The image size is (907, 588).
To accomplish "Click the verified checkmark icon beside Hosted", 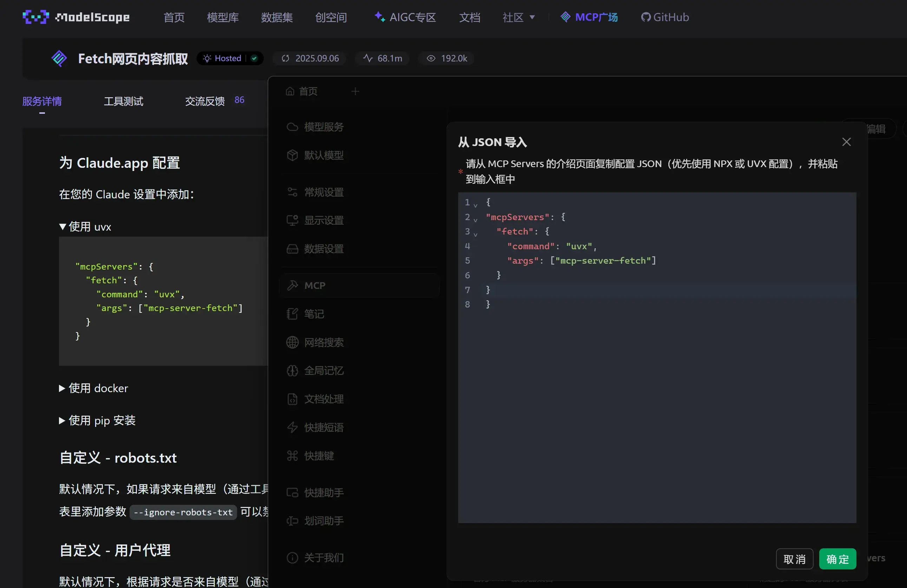I will click(x=254, y=58).
